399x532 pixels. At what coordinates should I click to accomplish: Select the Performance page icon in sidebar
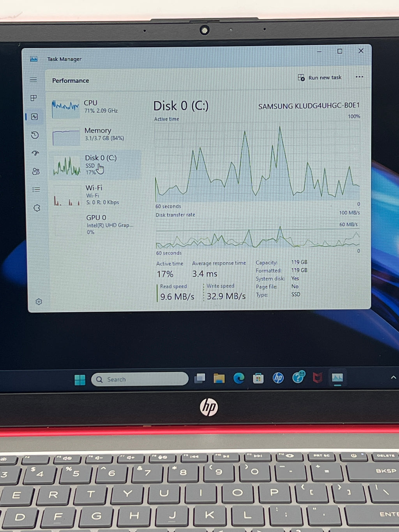[35, 117]
